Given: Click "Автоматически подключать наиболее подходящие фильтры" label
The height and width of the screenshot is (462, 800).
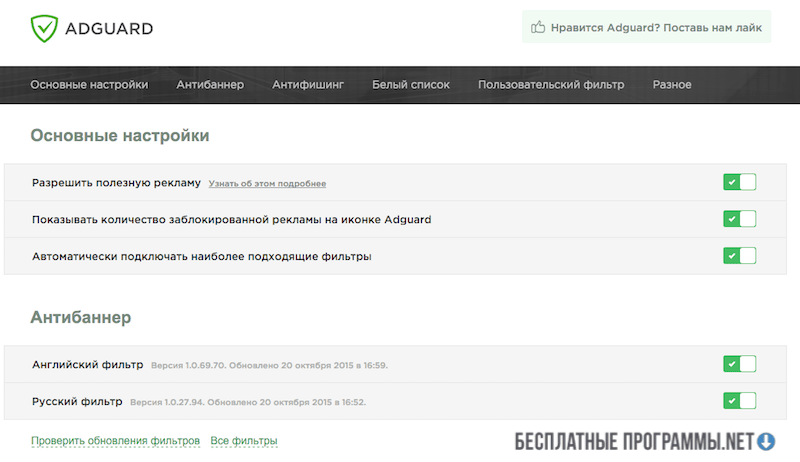Looking at the screenshot, I should pyautogui.click(x=202, y=256).
